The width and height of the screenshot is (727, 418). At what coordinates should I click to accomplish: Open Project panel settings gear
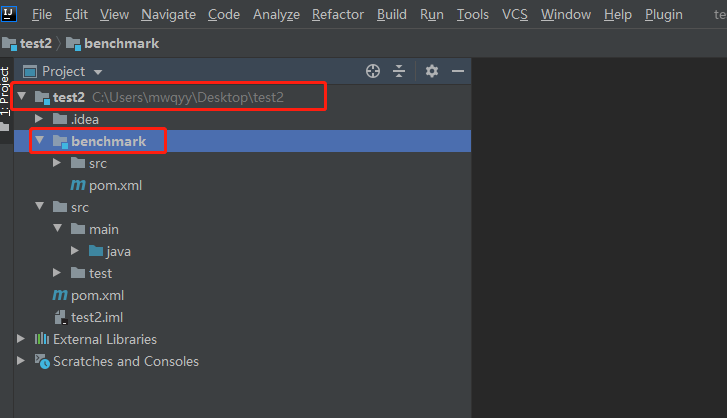[x=432, y=71]
